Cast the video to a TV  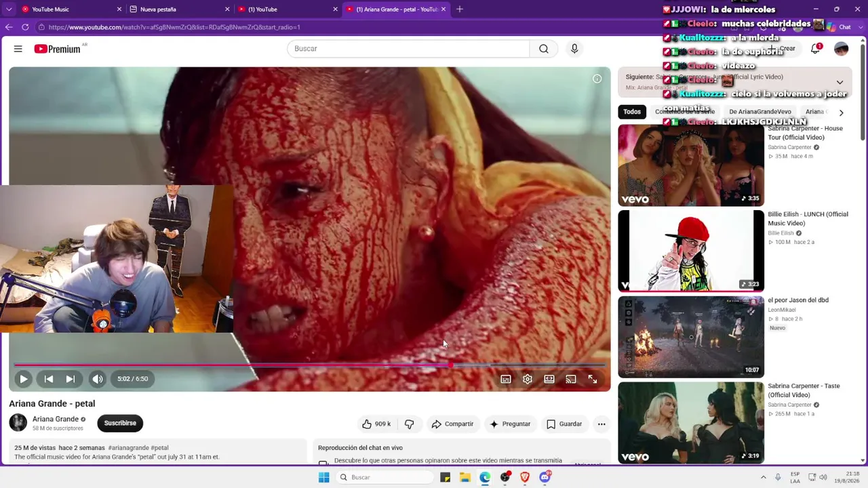[x=571, y=380]
